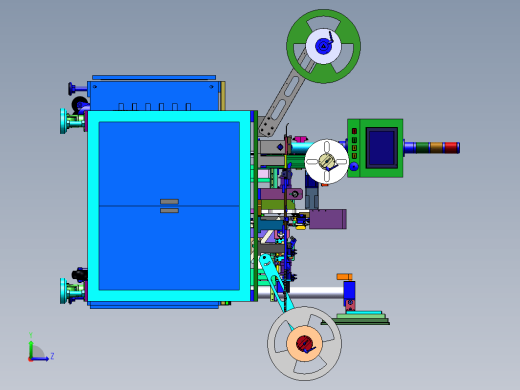Select the purple motor block
Screen dimensions: 520x390
[328, 219]
